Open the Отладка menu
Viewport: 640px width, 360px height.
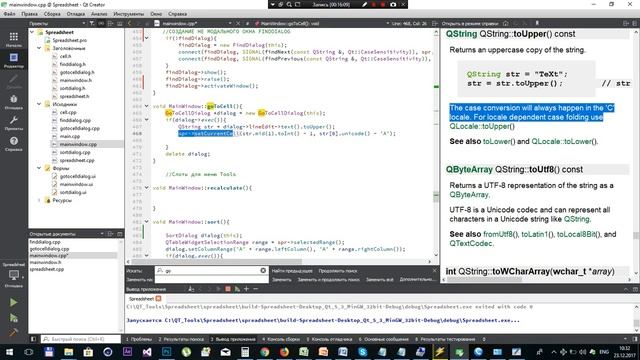coord(76,14)
